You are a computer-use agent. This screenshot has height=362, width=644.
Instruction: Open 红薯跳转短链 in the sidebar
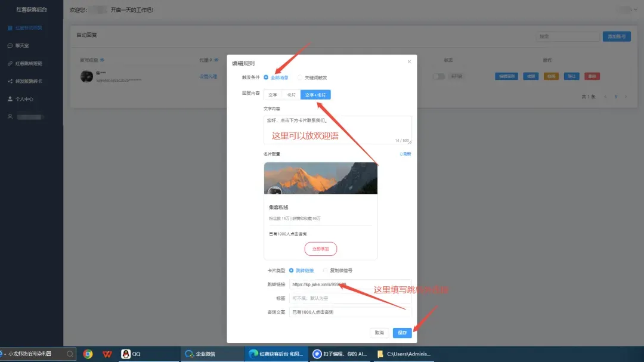tap(27, 63)
